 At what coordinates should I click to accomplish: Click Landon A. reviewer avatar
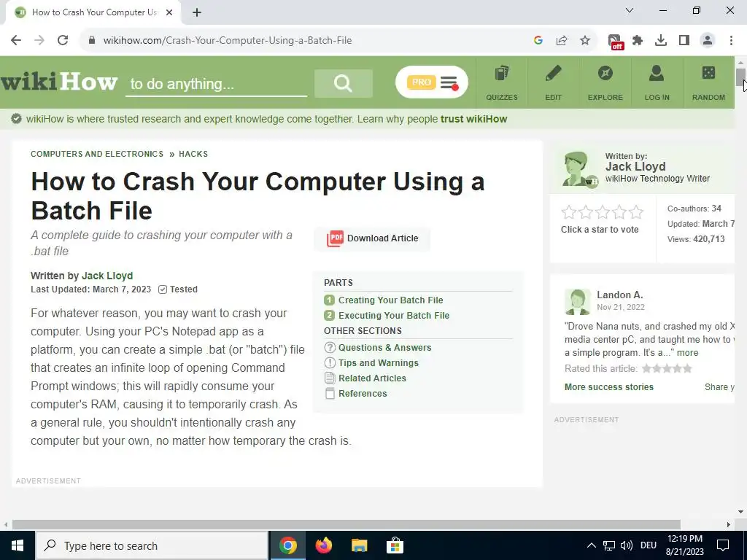coord(578,301)
